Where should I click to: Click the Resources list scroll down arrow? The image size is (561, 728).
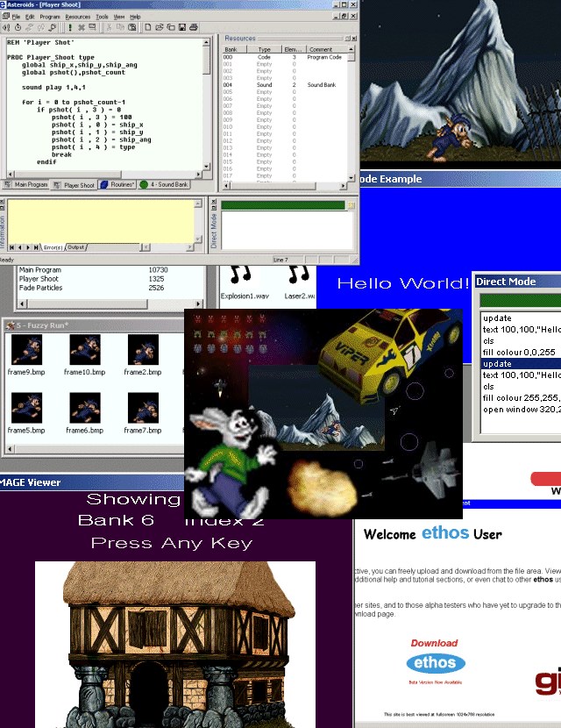tap(351, 178)
